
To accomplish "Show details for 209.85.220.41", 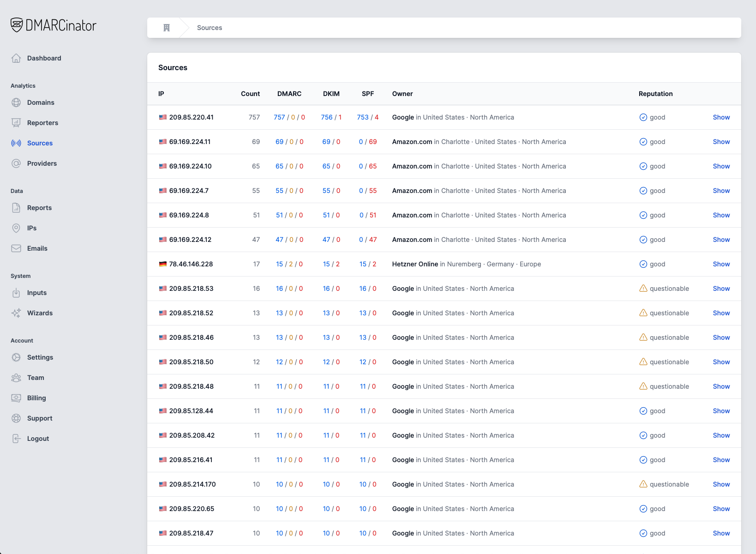I will pos(721,117).
